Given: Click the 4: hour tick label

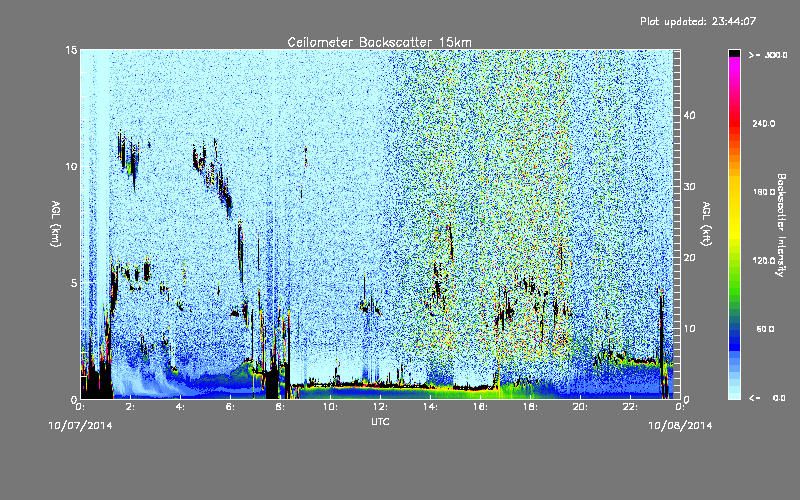Looking at the screenshot, I should (181, 407).
